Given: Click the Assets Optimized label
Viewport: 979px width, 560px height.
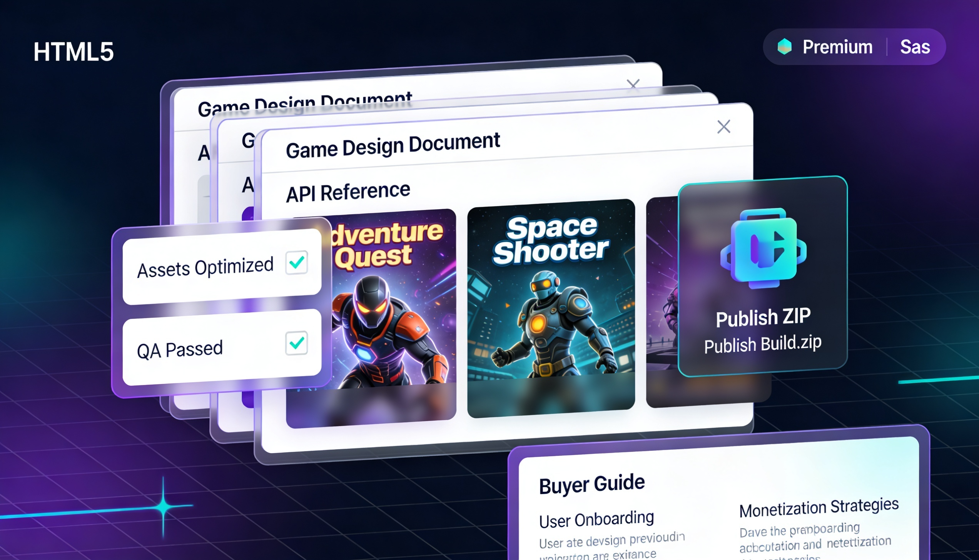Looking at the screenshot, I should (x=205, y=267).
